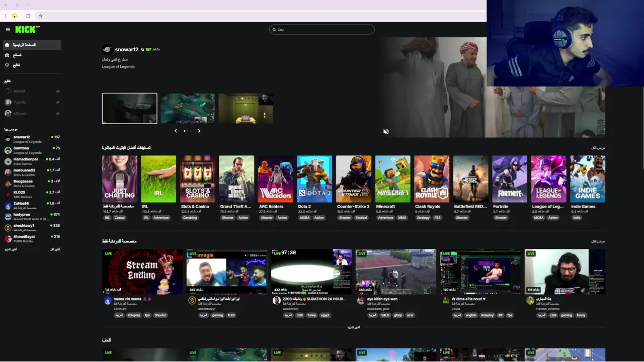Viewport: 644px width, 362px height.
Task: Filter by fc26 tag under sheshtawy1 stream
Action: click(x=231, y=315)
